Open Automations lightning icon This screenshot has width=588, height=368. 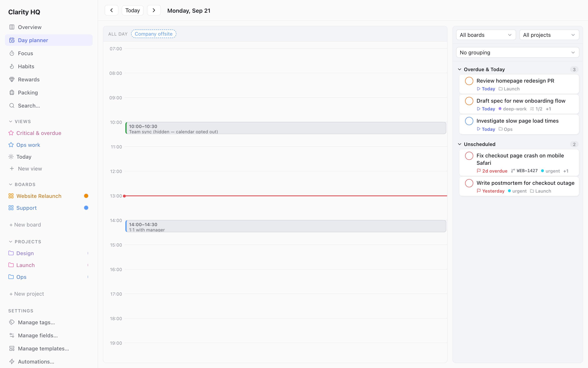pos(12,361)
